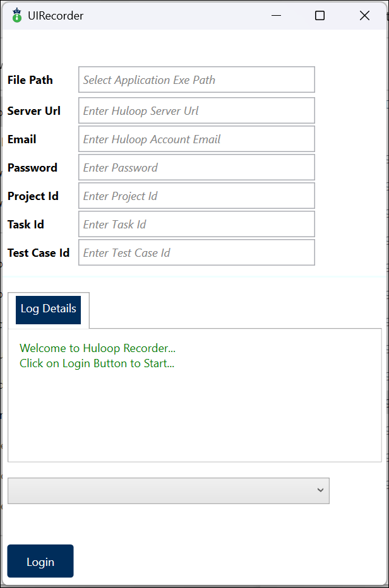Screen dimensions: 389x588
Task: Focus the Enter Project Id field
Action: (x=196, y=196)
